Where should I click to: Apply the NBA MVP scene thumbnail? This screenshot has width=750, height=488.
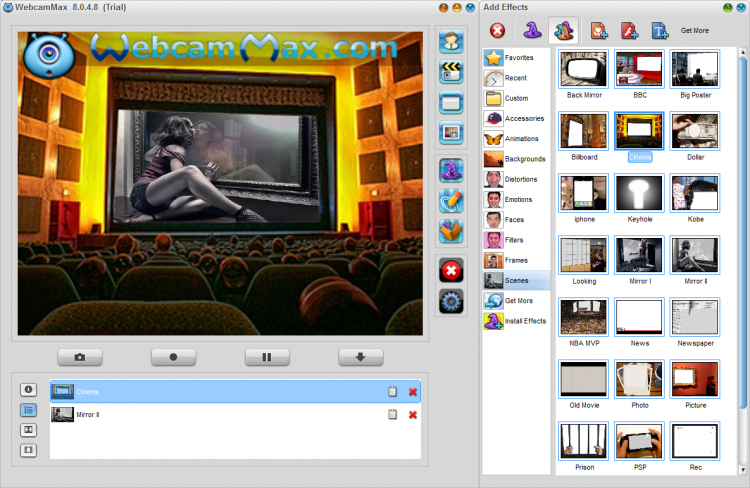(x=584, y=317)
